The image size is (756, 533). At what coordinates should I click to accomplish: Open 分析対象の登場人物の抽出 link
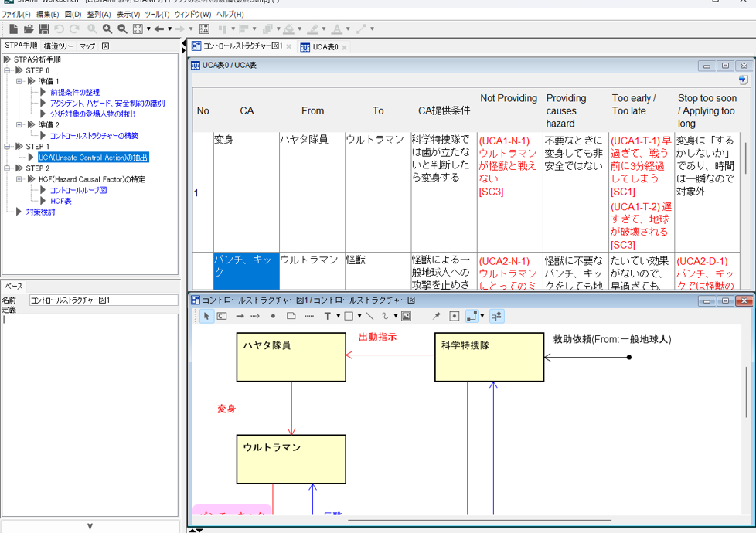(93, 114)
